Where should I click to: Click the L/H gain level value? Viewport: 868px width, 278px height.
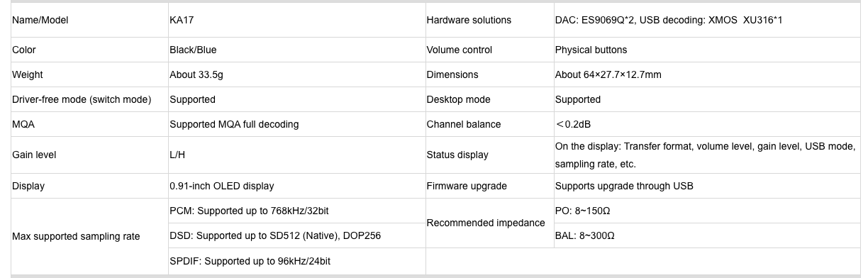pos(177,155)
